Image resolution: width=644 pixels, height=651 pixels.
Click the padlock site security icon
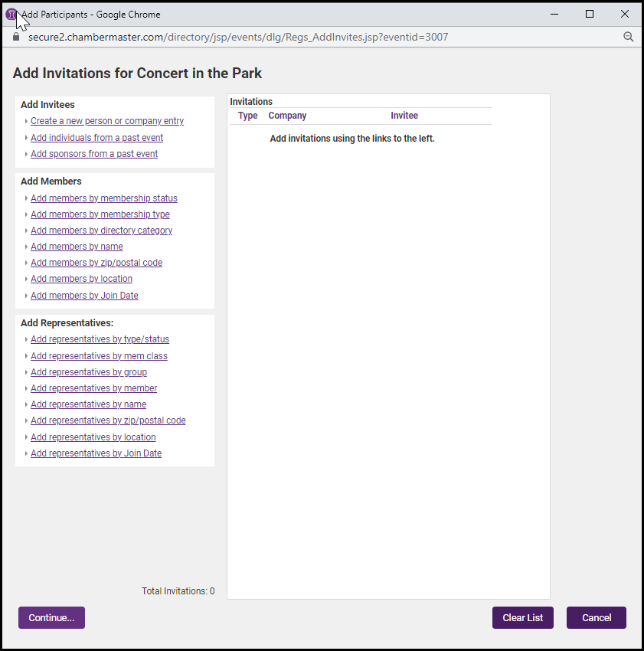(x=16, y=37)
